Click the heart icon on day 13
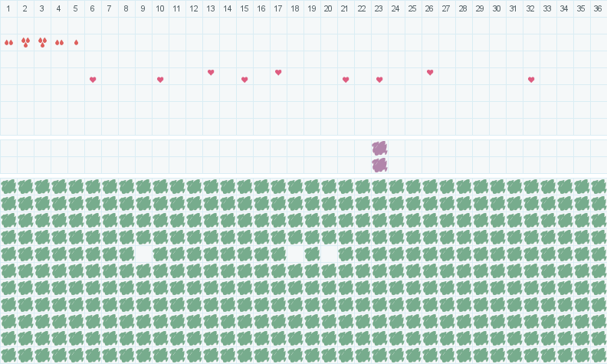Screen dimensions: 607x364 click(211, 72)
